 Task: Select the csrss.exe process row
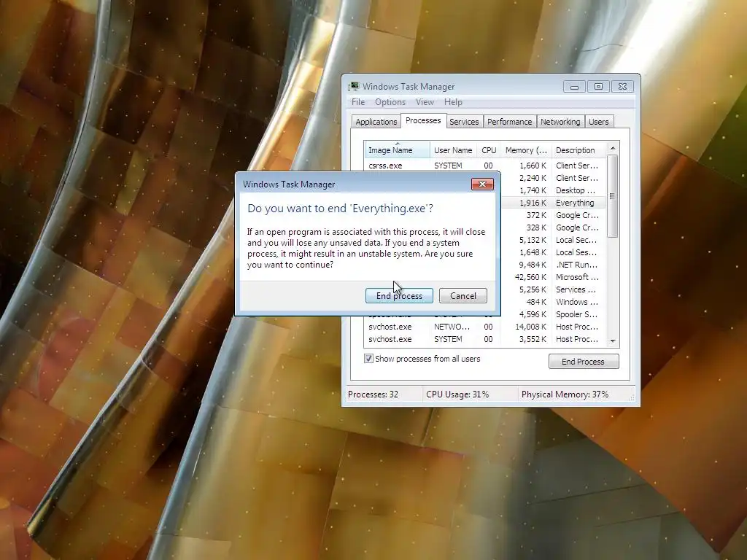coord(485,166)
